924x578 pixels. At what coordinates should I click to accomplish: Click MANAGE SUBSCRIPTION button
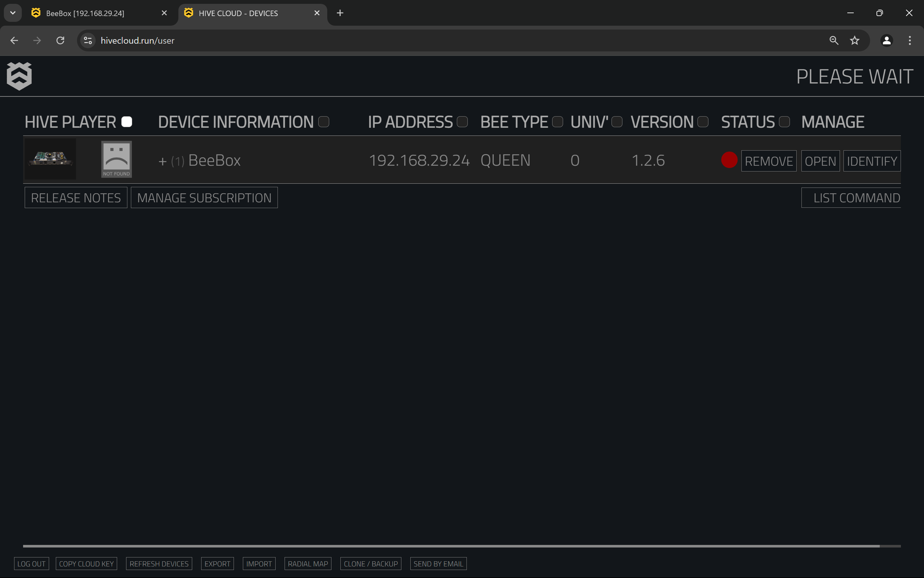click(x=204, y=197)
